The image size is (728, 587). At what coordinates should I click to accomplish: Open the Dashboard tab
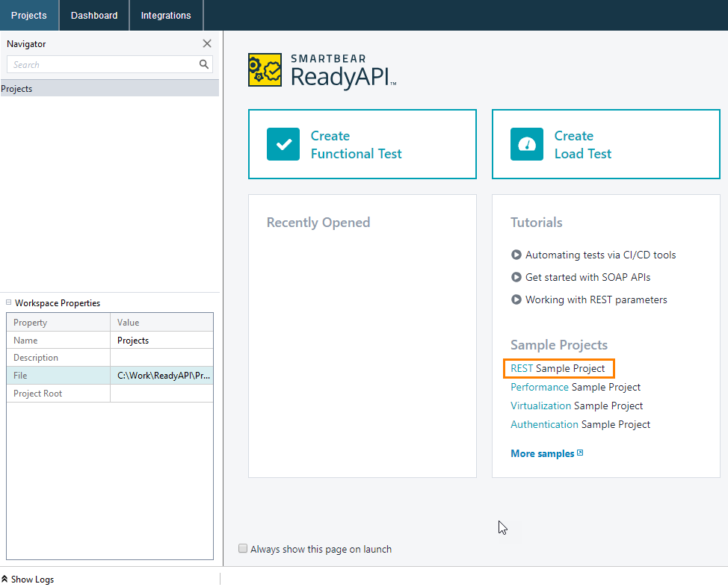pyautogui.click(x=94, y=16)
